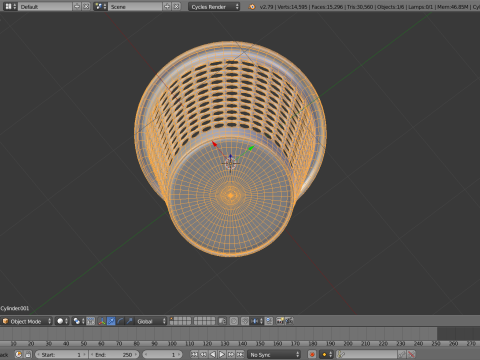This screenshot has height=360, width=480.
Task: Render an OpenGL viewport image
Action: [280, 321]
